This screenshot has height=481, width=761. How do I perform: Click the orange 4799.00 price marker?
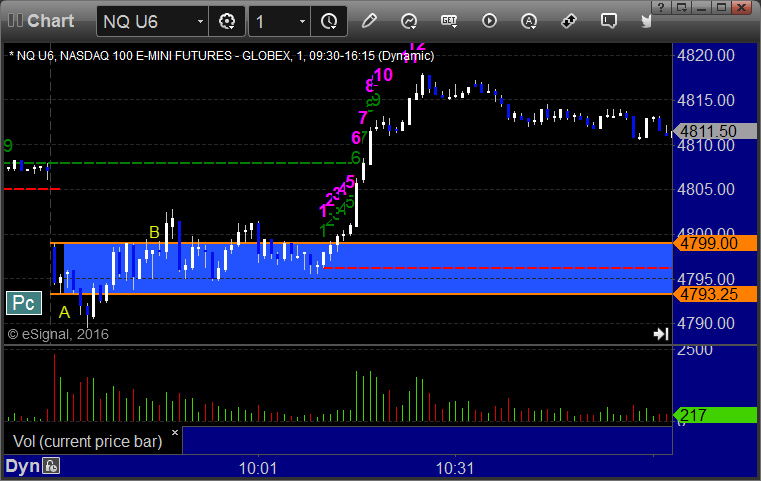(x=715, y=243)
